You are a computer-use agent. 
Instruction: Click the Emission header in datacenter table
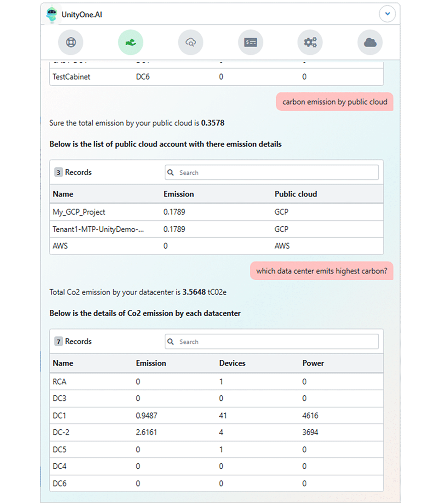151,363
